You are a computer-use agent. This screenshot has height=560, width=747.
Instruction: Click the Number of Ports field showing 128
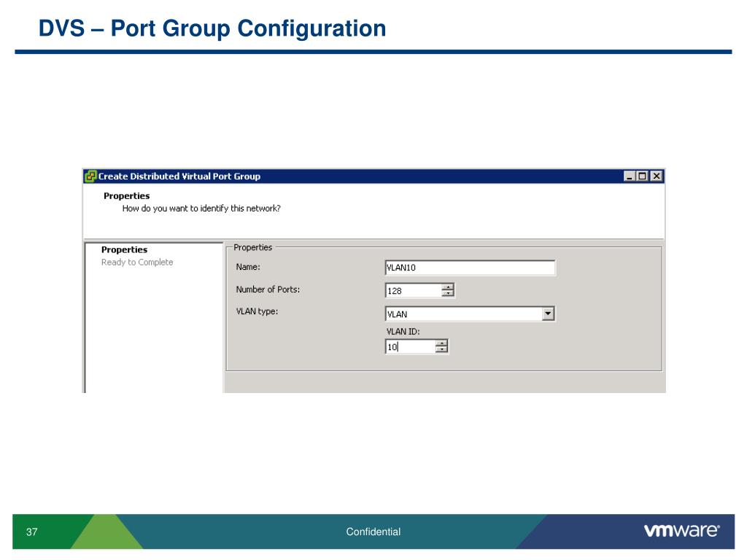[414, 290]
